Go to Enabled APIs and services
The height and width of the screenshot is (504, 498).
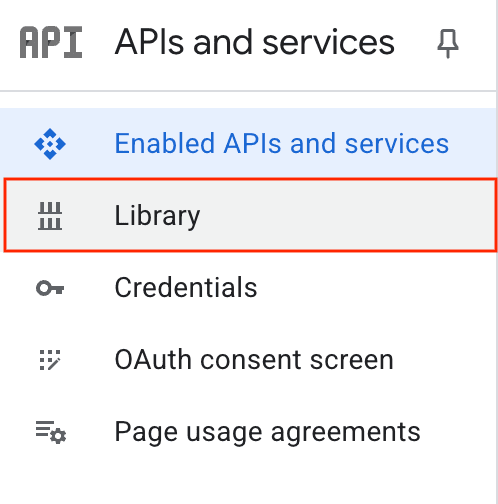tap(282, 144)
